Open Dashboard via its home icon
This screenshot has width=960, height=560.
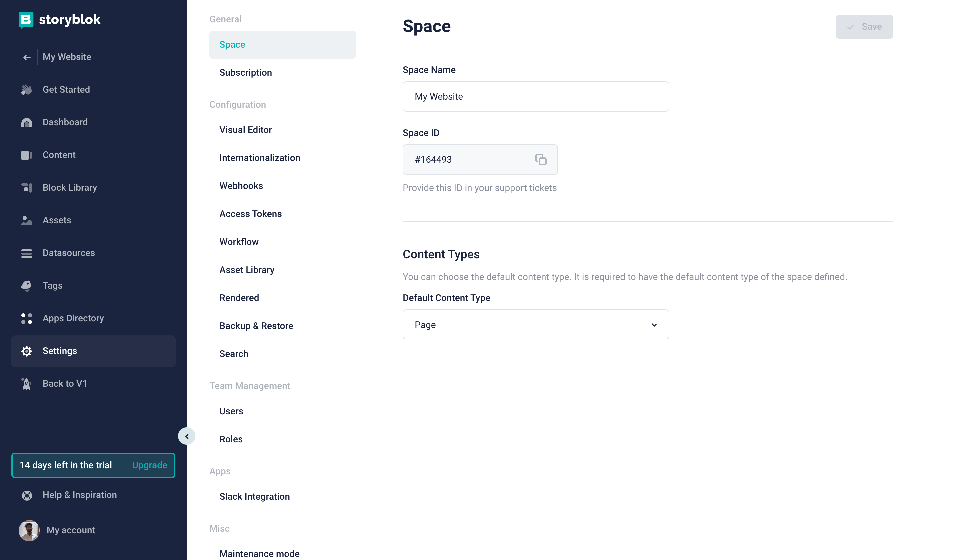pyautogui.click(x=26, y=122)
